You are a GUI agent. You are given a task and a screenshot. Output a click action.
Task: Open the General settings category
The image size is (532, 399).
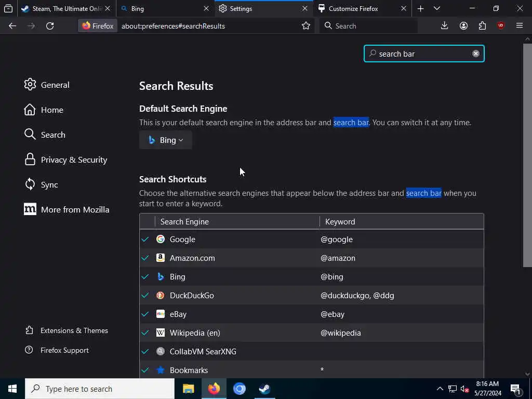[x=47, y=85]
